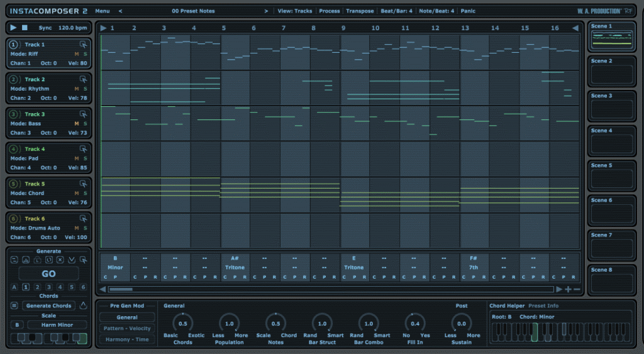This screenshot has height=354, width=644.
Task: Click the Panic button
Action: 468,11
